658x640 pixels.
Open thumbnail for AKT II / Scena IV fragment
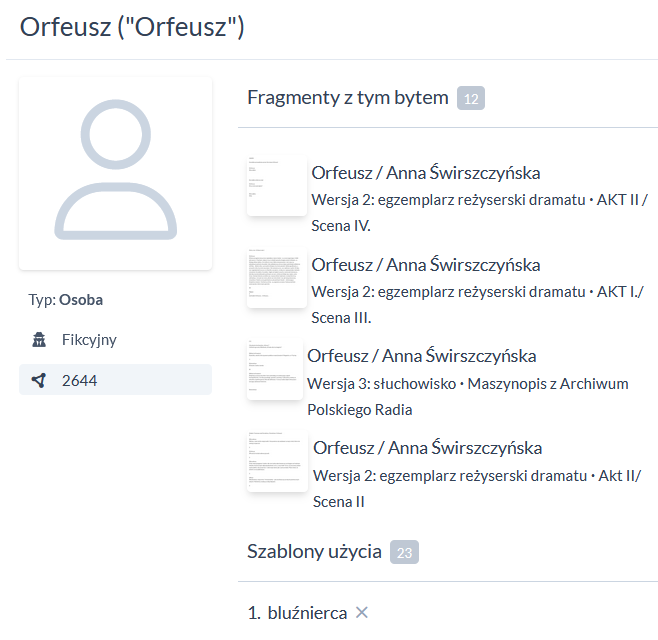pyautogui.click(x=276, y=186)
